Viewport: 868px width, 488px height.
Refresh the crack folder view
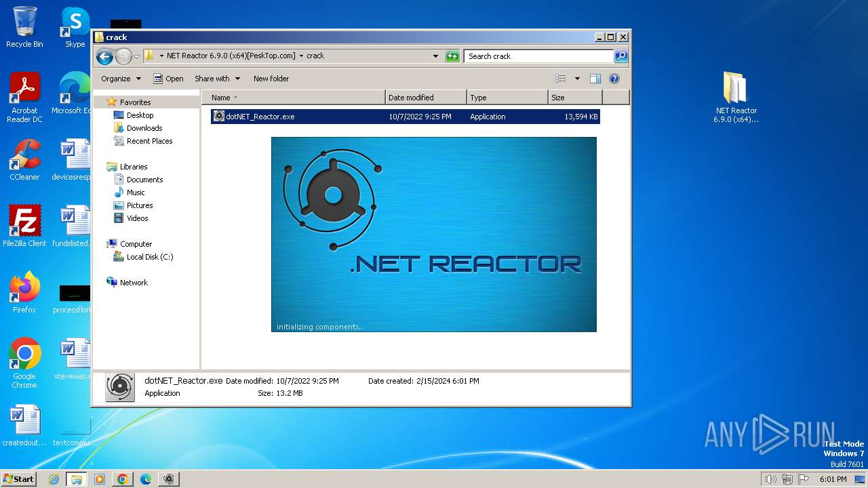click(x=452, y=56)
